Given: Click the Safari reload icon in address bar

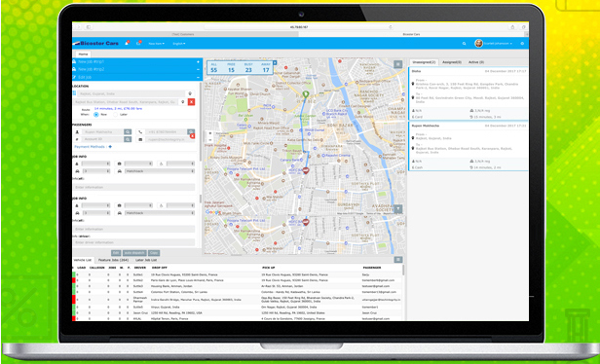Looking at the screenshot, I should pyautogui.click(x=391, y=27).
